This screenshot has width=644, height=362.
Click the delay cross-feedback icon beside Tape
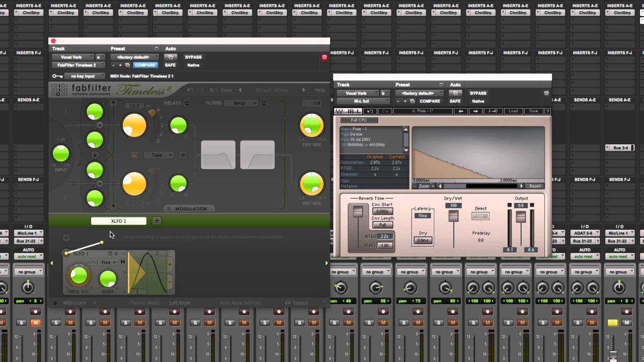click(183, 155)
